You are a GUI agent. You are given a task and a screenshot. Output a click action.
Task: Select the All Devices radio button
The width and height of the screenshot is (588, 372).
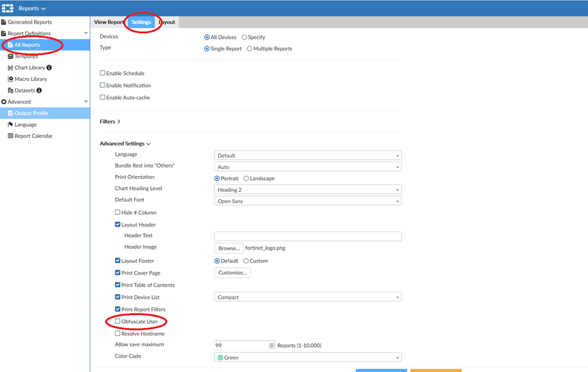(x=206, y=37)
